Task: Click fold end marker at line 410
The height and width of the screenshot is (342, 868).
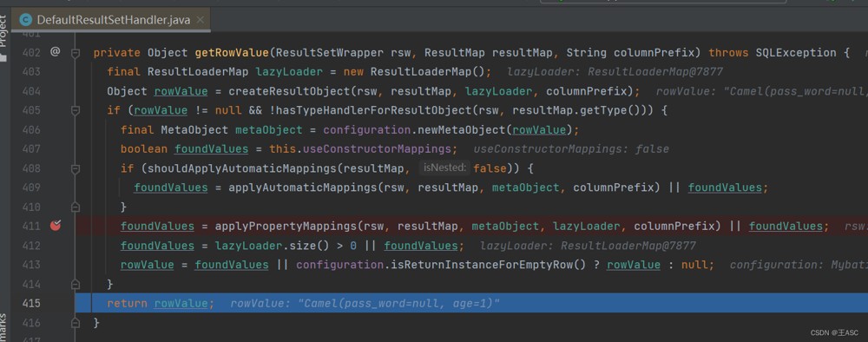Action: pos(76,207)
